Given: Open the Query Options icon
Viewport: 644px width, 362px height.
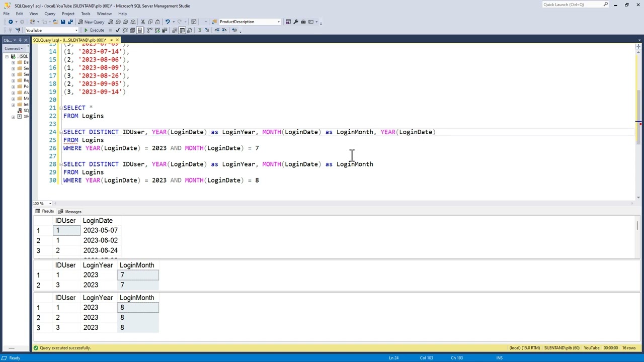Looking at the screenshot, I should (x=132, y=30).
